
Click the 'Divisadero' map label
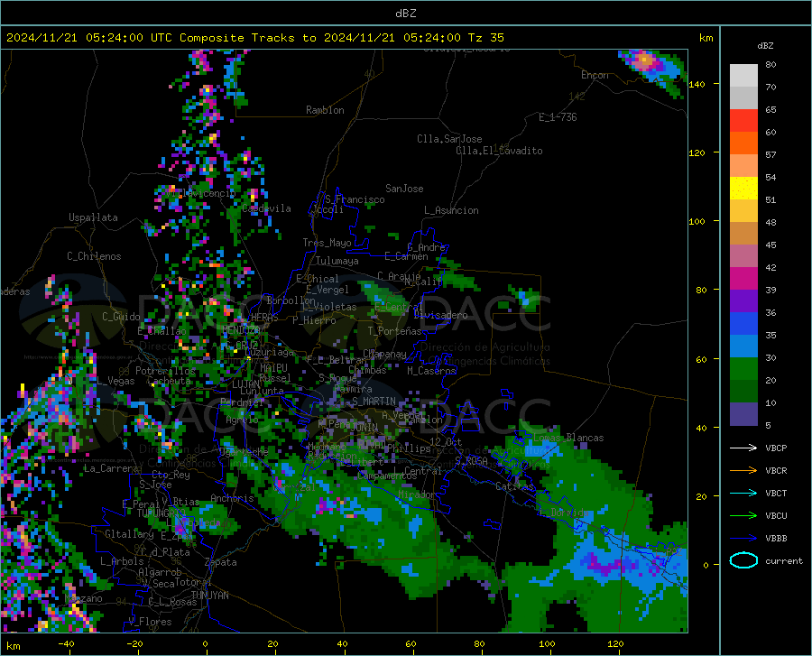click(440, 315)
